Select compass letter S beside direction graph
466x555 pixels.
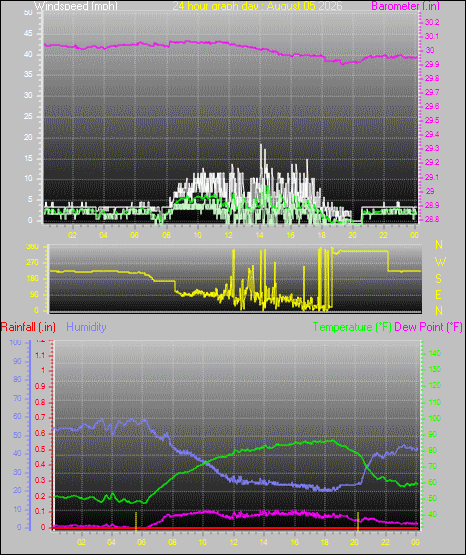pos(438,279)
